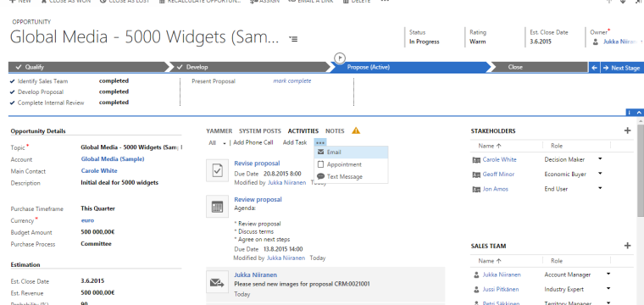This screenshot has width=644, height=305.
Task: Open End User role dropdown
Action: coord(600,188)
